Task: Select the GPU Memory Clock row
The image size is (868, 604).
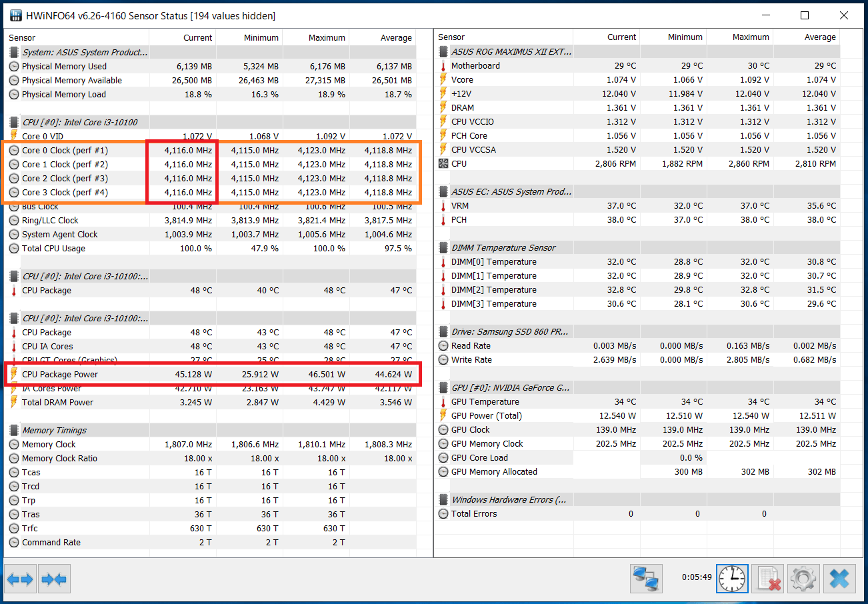Action: (x=639, y=444)
